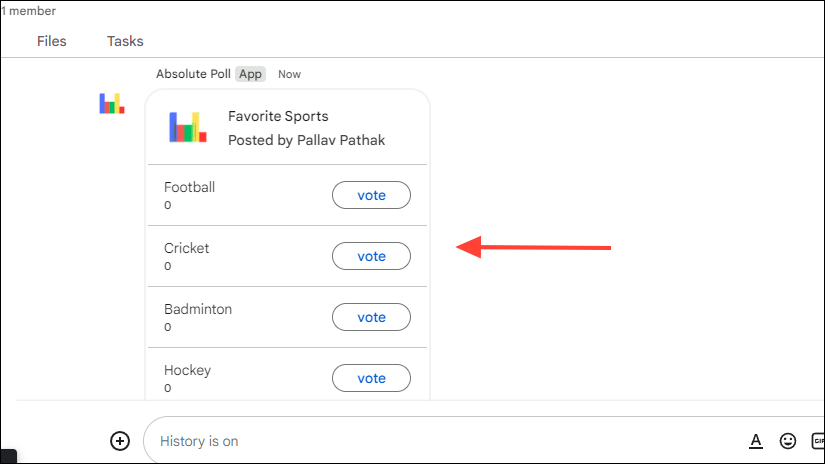Click the Absolute Poll sender name
The height and width of the screenshot is (464, 825).
pos(193,74)
